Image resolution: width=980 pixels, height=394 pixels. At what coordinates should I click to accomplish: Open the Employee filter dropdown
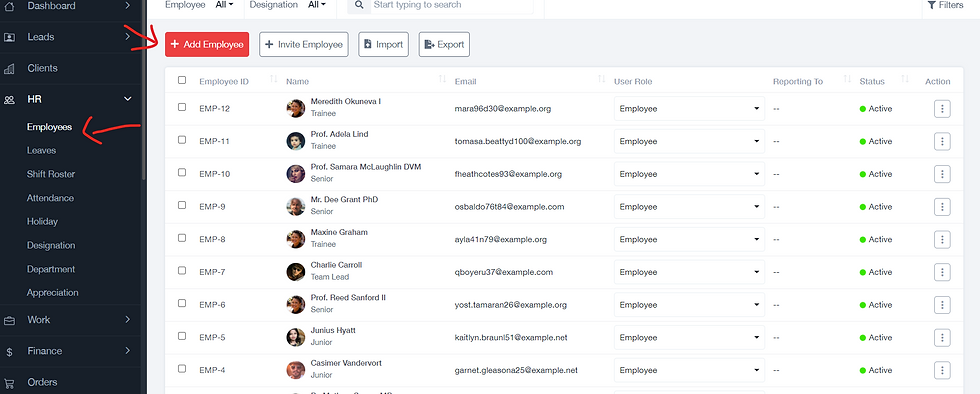[224, 4]
